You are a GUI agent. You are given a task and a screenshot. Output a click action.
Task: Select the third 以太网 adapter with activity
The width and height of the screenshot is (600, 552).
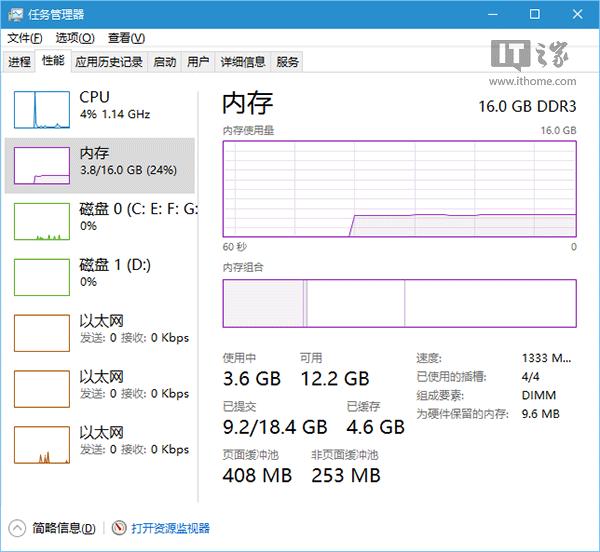click(x=42, y=445)
